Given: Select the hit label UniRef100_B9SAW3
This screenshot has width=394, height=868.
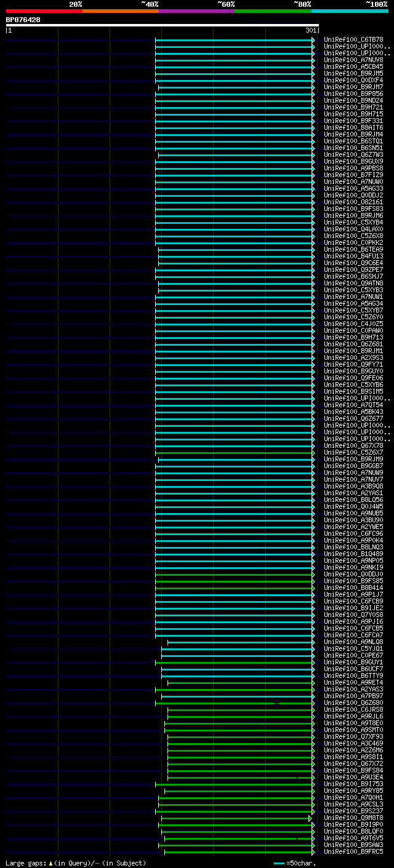Looking at the screenshot, I should 353,845.
